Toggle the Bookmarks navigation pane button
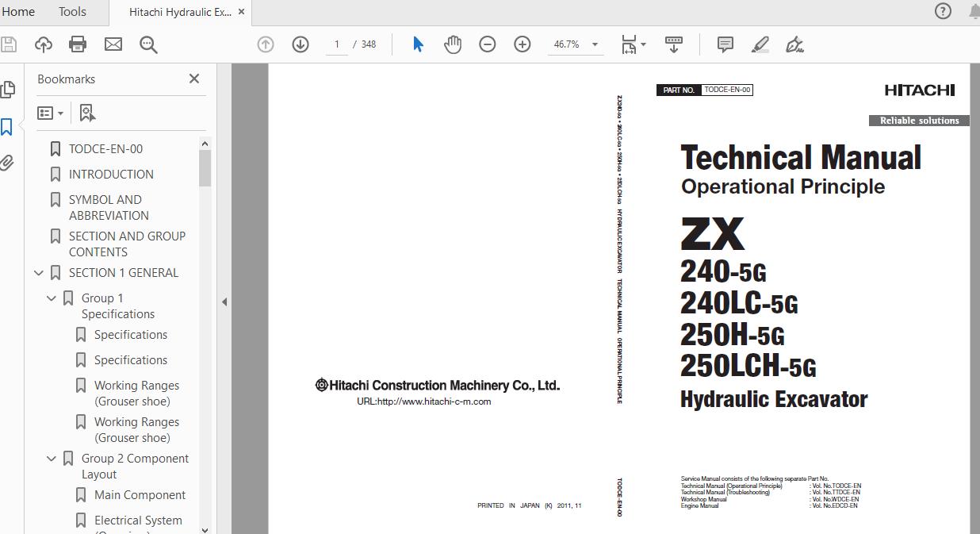980x534 pixels. point(7,127)
